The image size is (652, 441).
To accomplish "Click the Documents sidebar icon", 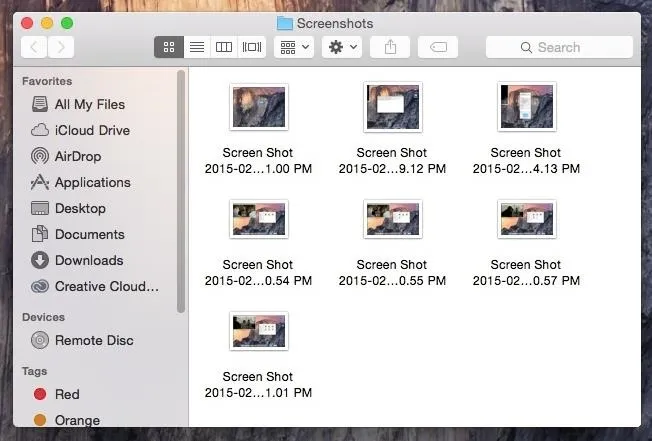I will [x=40, y=234].
